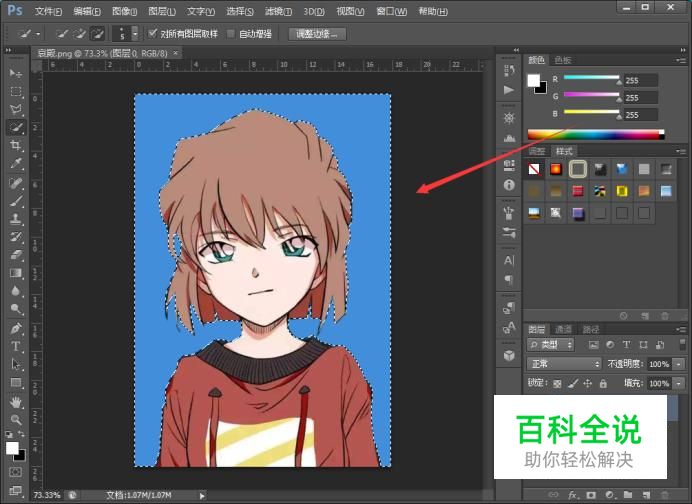The height and width of the screenshot is (504, 692).
Task: Select the Rectangular Marquee tool
Action: point(16,91)
